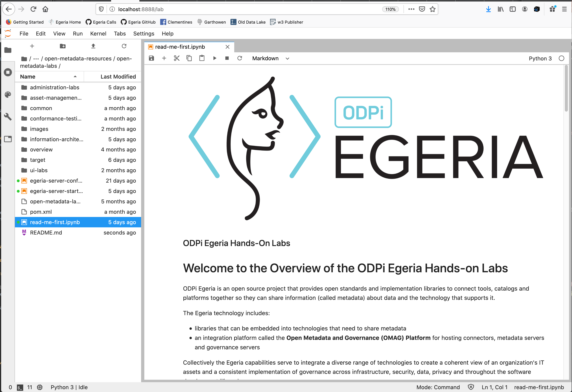Click the Cut selected cells icon
This screenshot has height=392, width=572.
coord(176,58)
